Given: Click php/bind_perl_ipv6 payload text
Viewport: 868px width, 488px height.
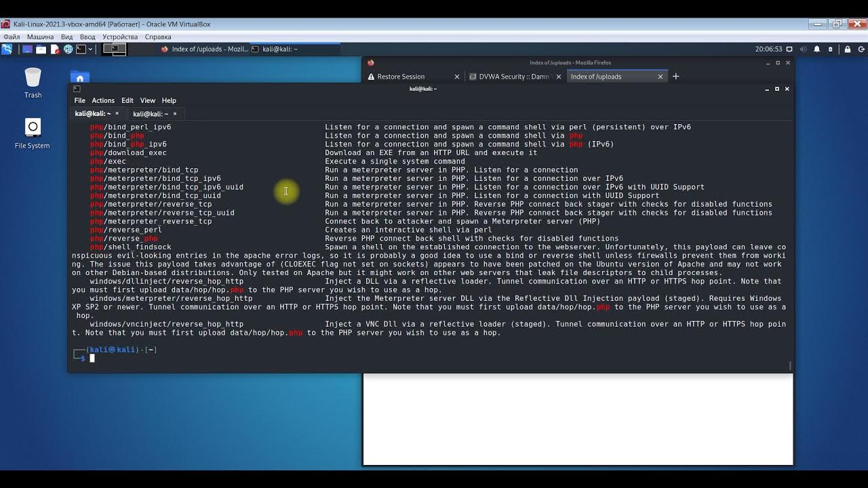Looking at the screenshot, I should [x=131, y=127].
